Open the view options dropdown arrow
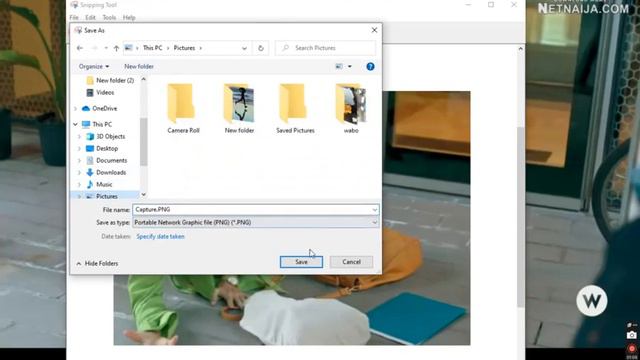The image size is (640, 360). pos(349,67)
